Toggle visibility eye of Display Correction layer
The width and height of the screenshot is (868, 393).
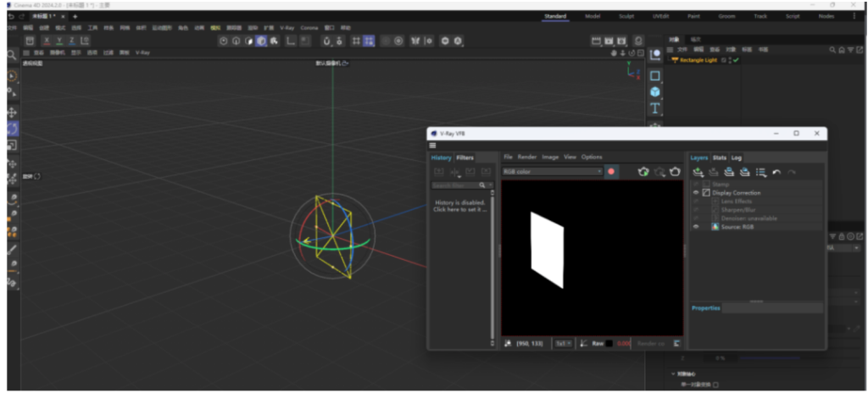tap(696, 193)
